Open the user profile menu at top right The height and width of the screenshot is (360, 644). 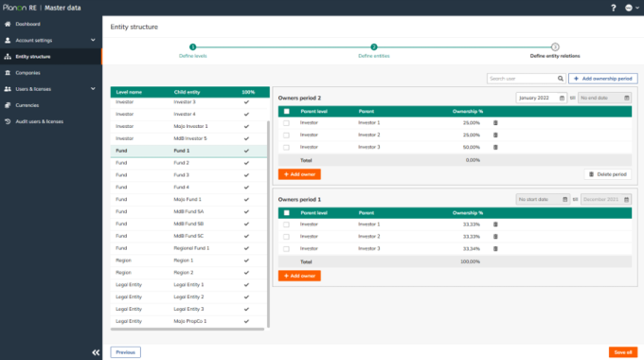tap(632, 8)
